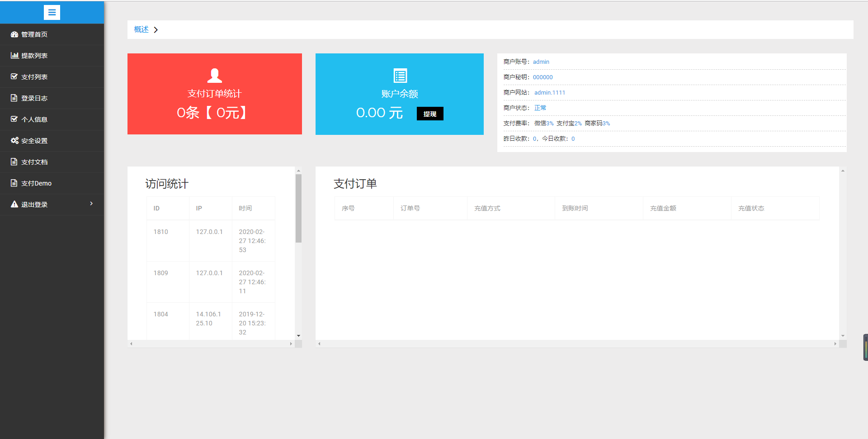Click the document icon beside 登录日志
The height and width of the screenshot is (439, 868).
tap(14, 98)
